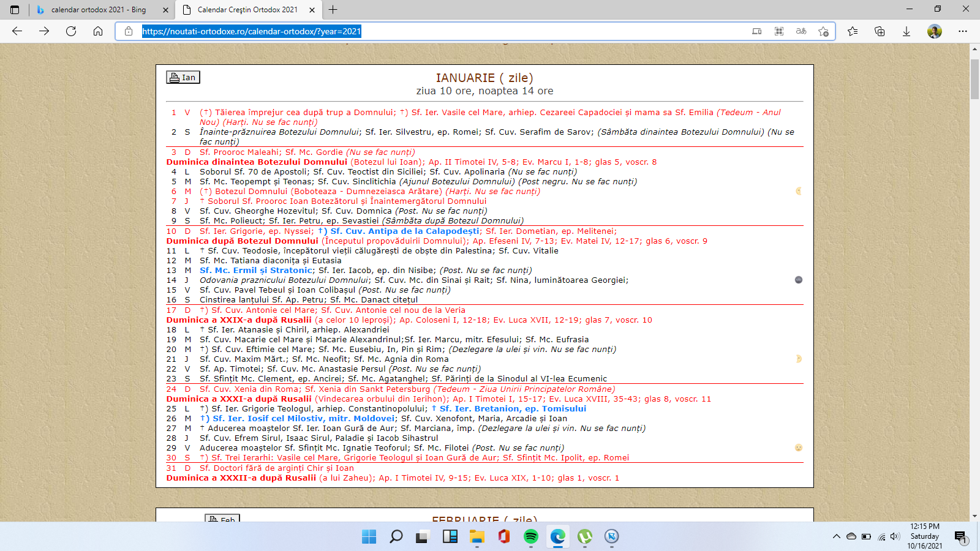
Task: Open the browser profile avatar
Action: (x=934, y=31)
